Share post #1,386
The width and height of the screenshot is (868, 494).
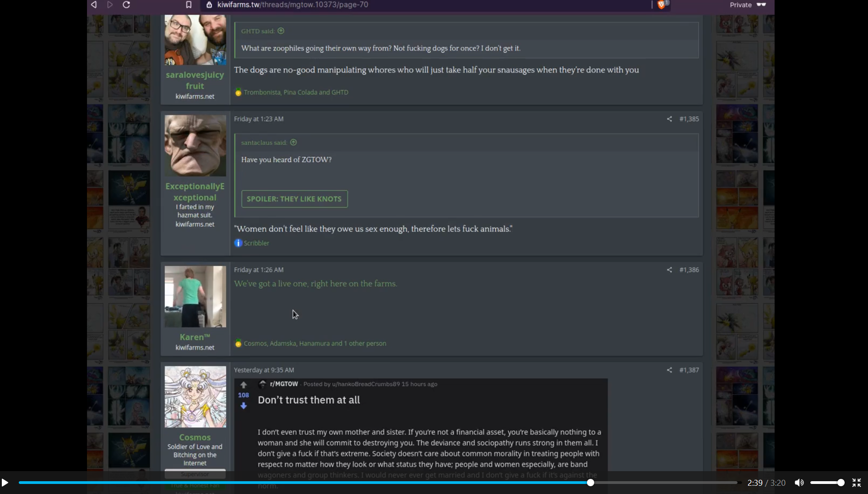point(669,270)
